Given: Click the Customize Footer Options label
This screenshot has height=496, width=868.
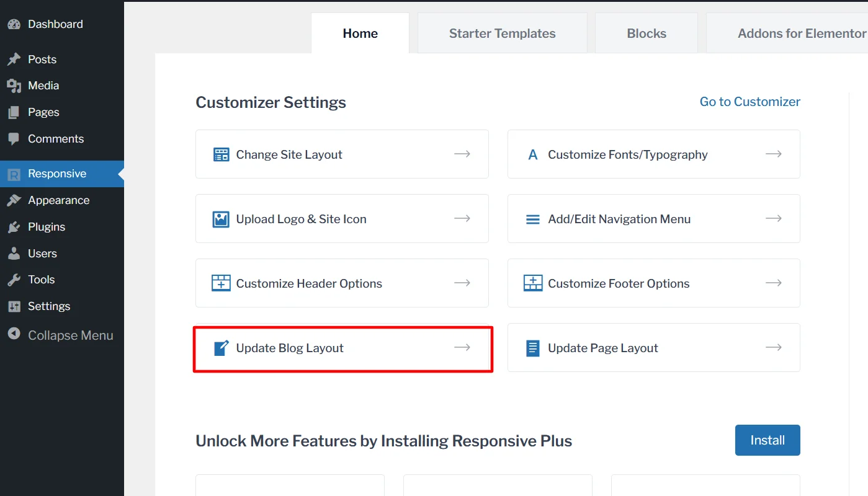Looking at the screenshot, I should tap(619, 283).
